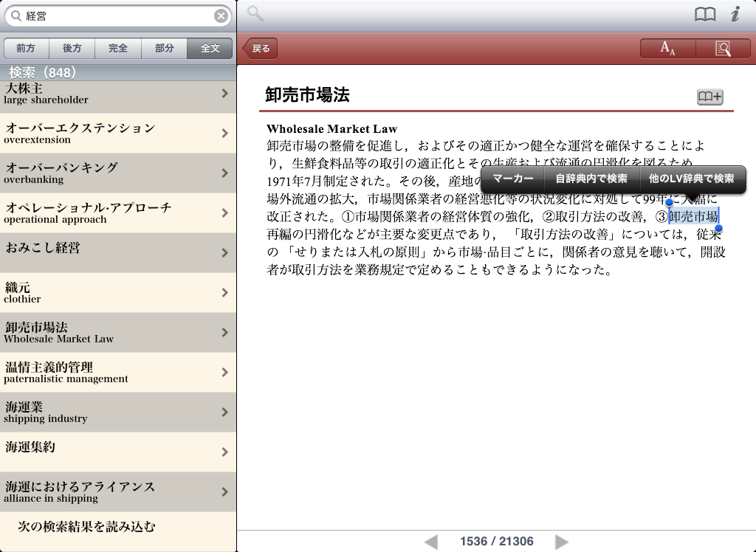
Task: Tap the magnifier icon in the top toolbar
Action: [x=255, y=14]
